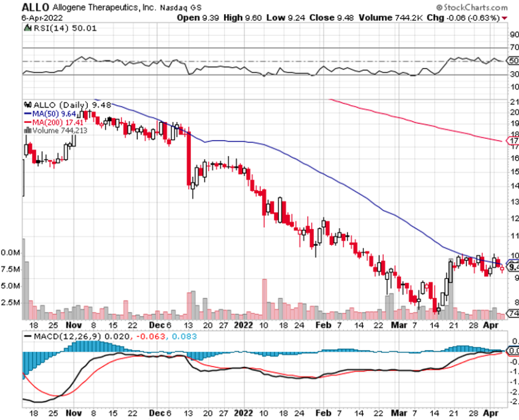Image resolution: width=519 pixels, height=420 pixels.
Task: Click the Nasdaq GS exchange label
Action: coord(181,7)
